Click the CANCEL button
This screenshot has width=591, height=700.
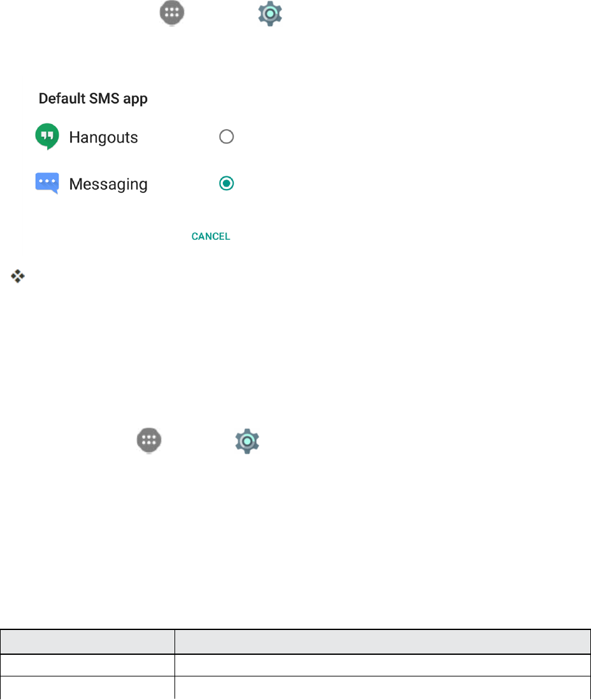(211, 236)
